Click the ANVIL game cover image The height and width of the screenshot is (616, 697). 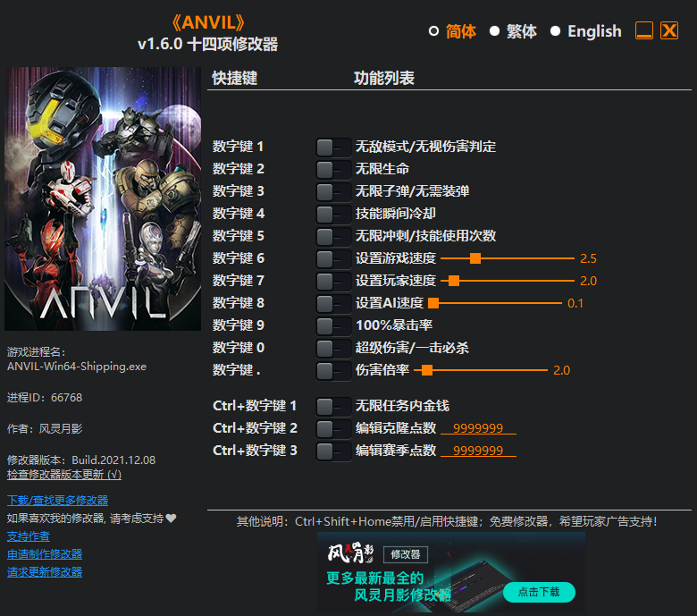(103, 198)
